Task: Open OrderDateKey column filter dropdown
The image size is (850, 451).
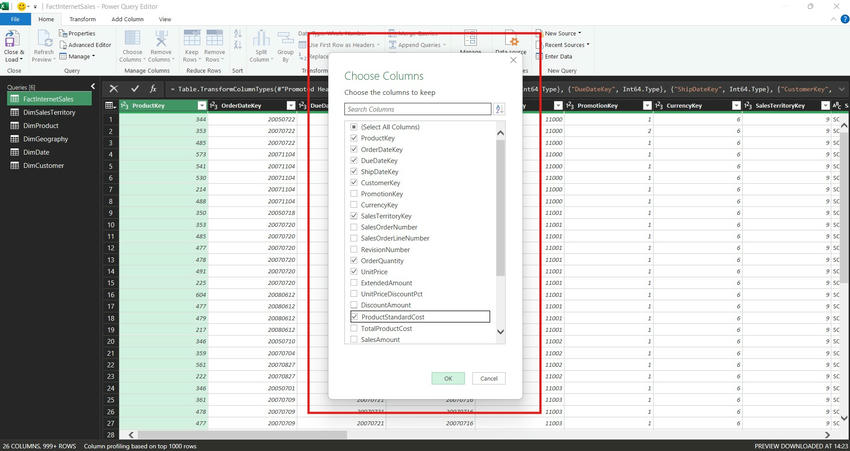Action: pyautogui.click(x=291, y=106)
